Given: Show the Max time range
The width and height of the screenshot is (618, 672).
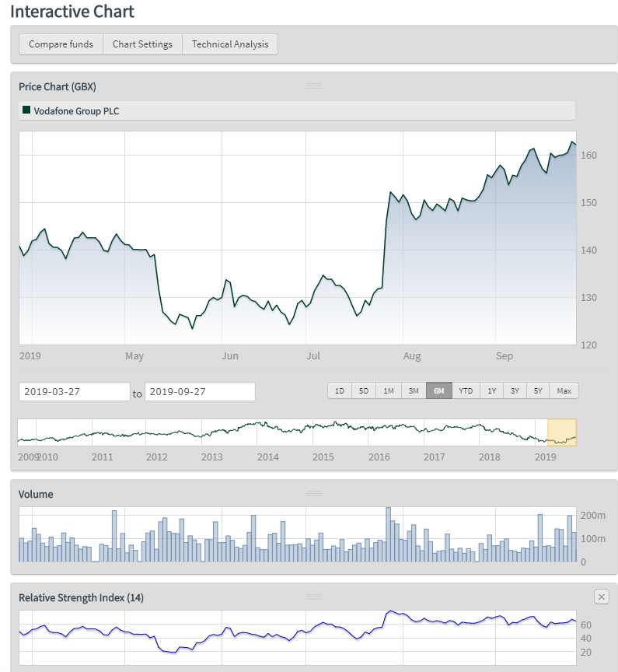Looking at the screenshot, I should coord(564,390).
